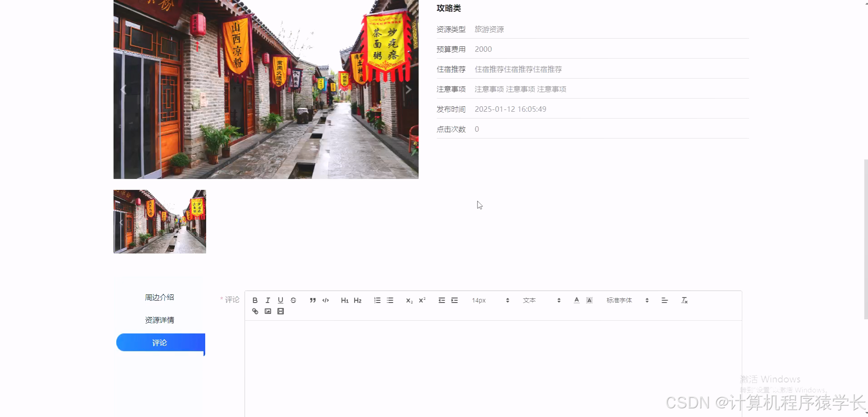Click the 攻略类 title

(449, 8)
